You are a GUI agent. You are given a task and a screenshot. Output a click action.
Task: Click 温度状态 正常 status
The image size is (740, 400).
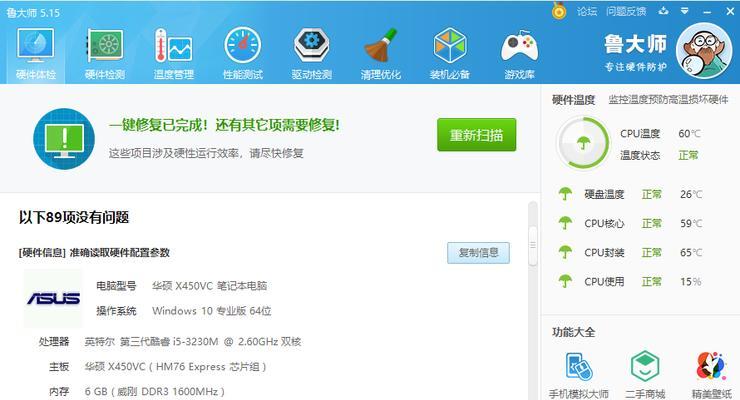point(688,155)
